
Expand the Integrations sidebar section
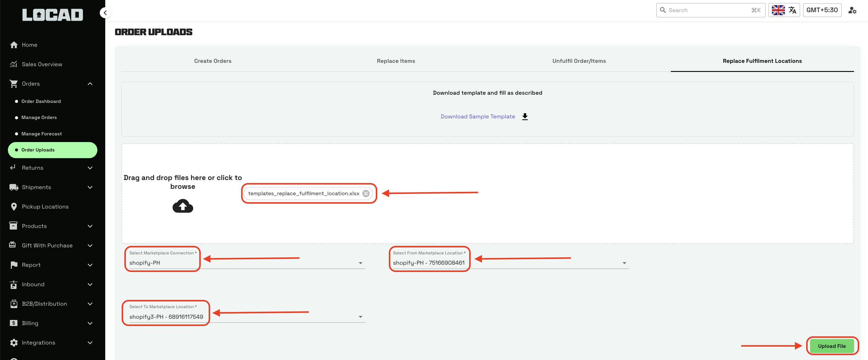coord(90,342)
